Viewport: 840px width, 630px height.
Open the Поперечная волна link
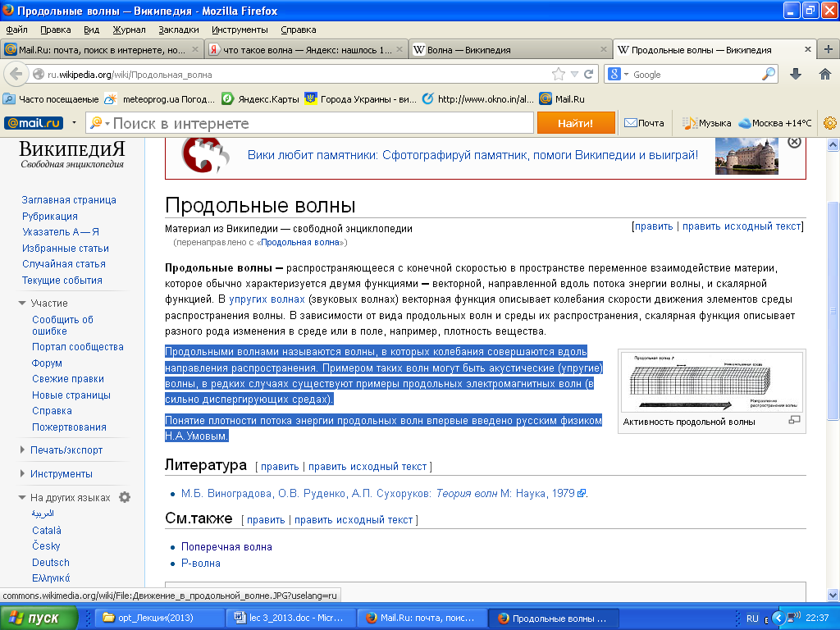click(x=226, y=547)
